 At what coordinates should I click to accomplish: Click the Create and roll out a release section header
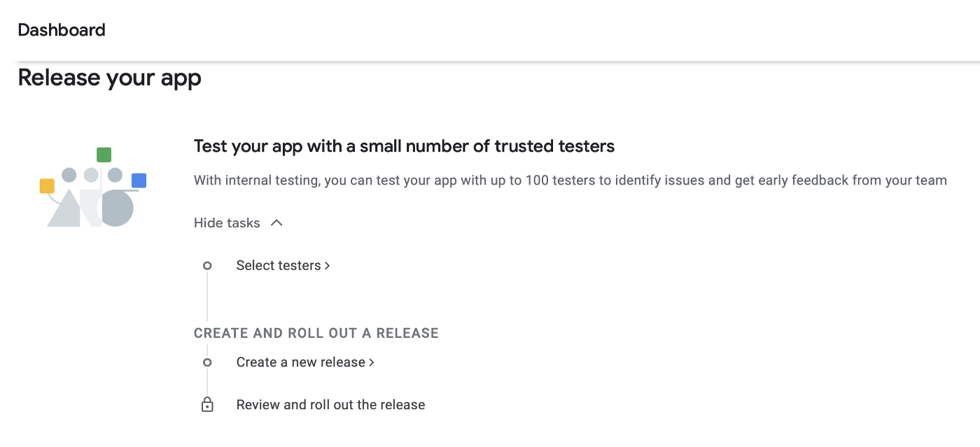click(316, 333)
